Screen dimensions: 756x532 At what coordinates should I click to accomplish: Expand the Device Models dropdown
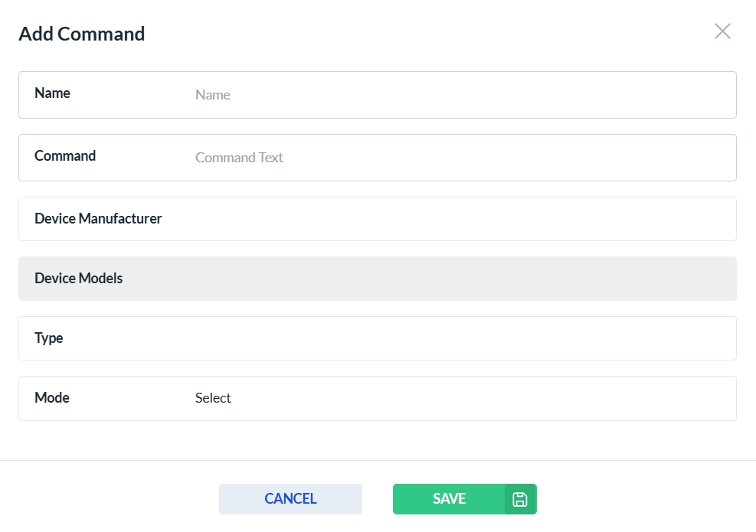[460, 279]
